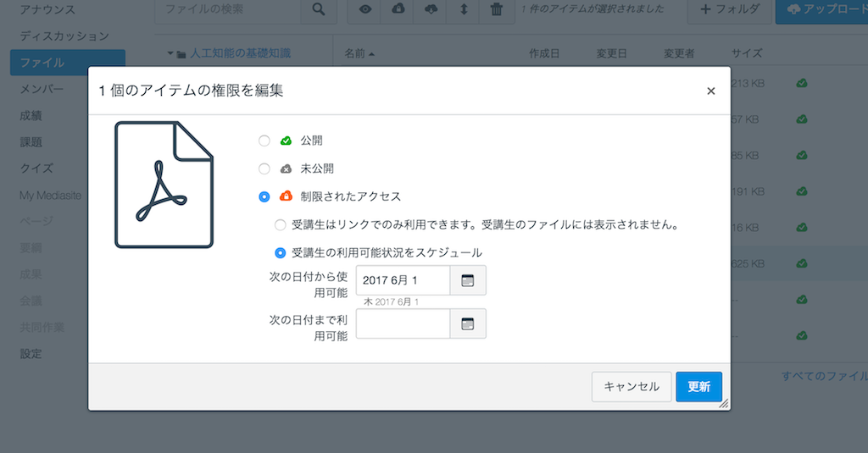The image size is (868, 453).
Task: Click the cloud download toolbar icon
Action: 431,8
